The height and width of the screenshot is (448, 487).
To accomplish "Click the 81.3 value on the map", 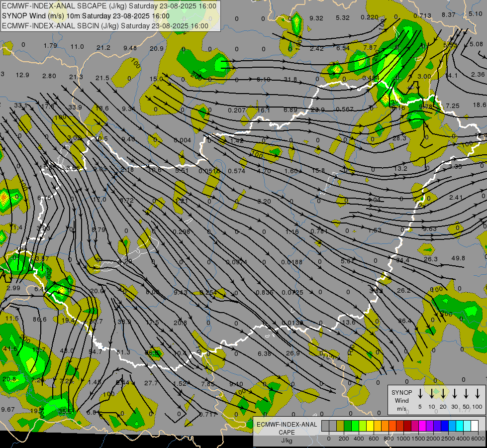I will tap(123, 352).
